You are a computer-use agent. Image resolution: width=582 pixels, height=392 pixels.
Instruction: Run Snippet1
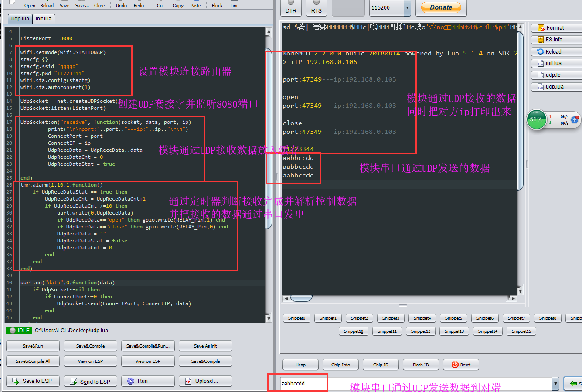click(328, 318)
